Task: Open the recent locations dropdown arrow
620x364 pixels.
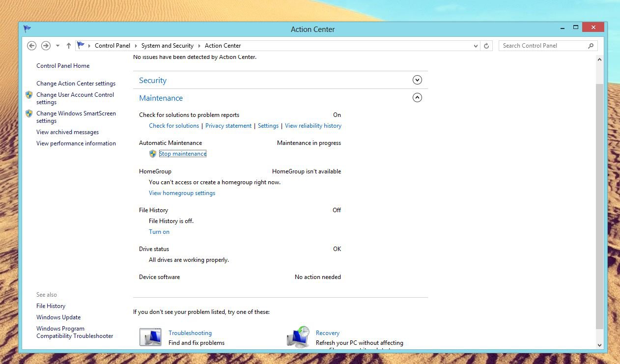Action: click(x=57, y=46)
